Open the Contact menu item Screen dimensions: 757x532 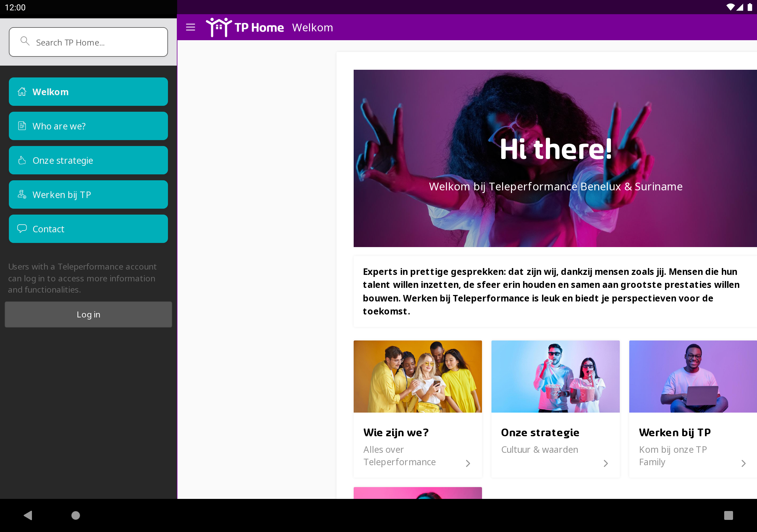[x=88, y=229]
